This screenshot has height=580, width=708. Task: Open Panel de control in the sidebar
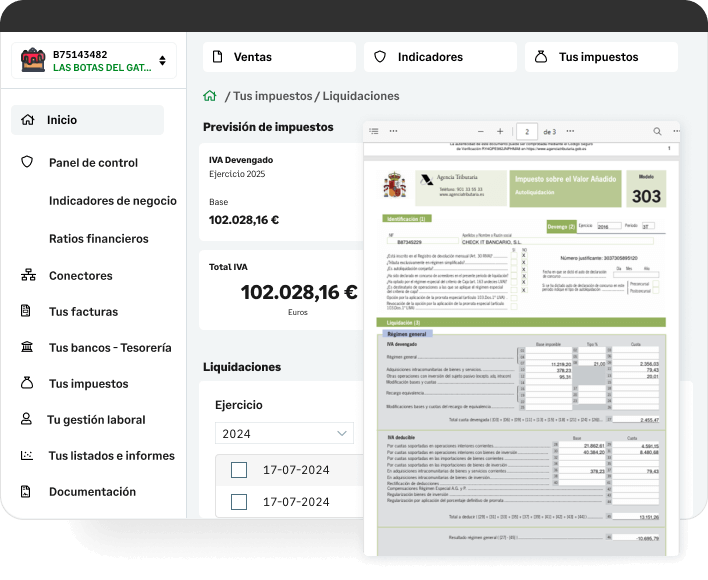point(93,163)
